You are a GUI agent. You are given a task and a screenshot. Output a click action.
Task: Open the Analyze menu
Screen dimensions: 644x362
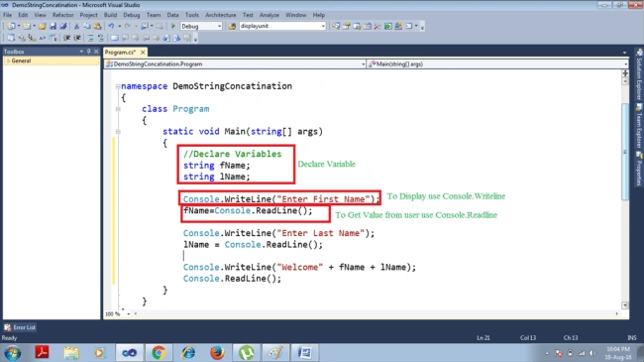(269, 15)
